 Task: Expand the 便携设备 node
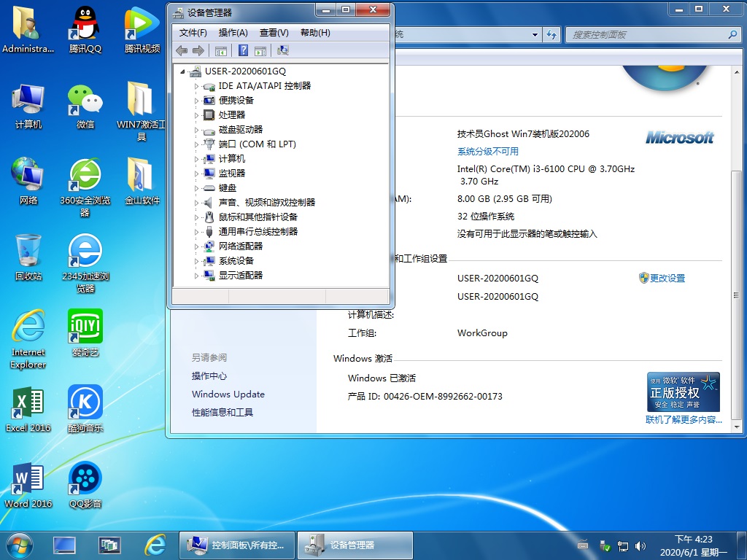pos(196,101)
